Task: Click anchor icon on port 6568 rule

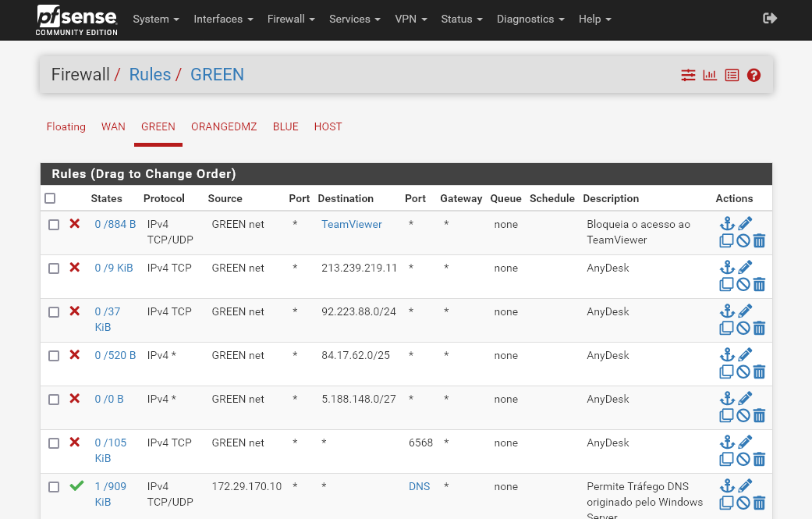Action: tap(727, 443)
